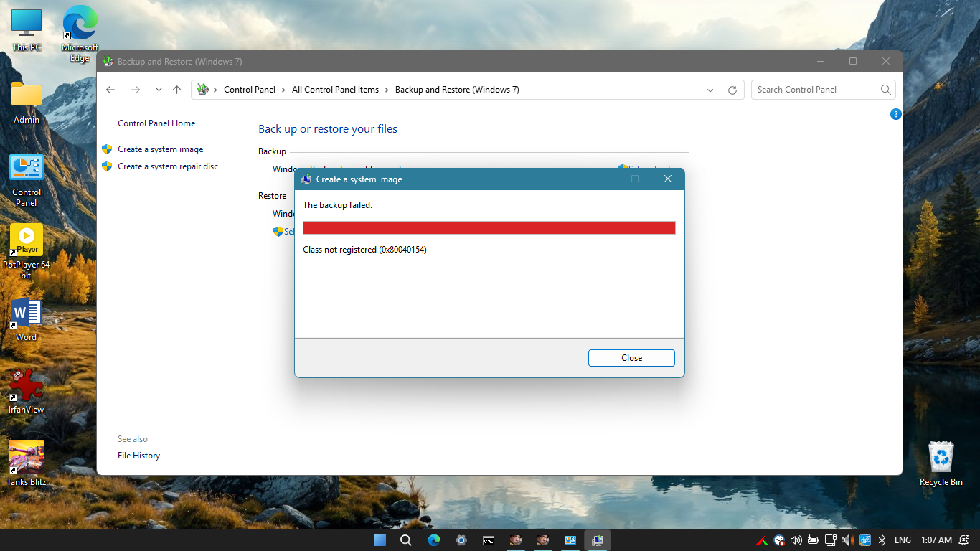The height and width of the screenshot is (551, 980).
Task: Click the magnifier icon in the Control Panel search
Action: point(886,90)
